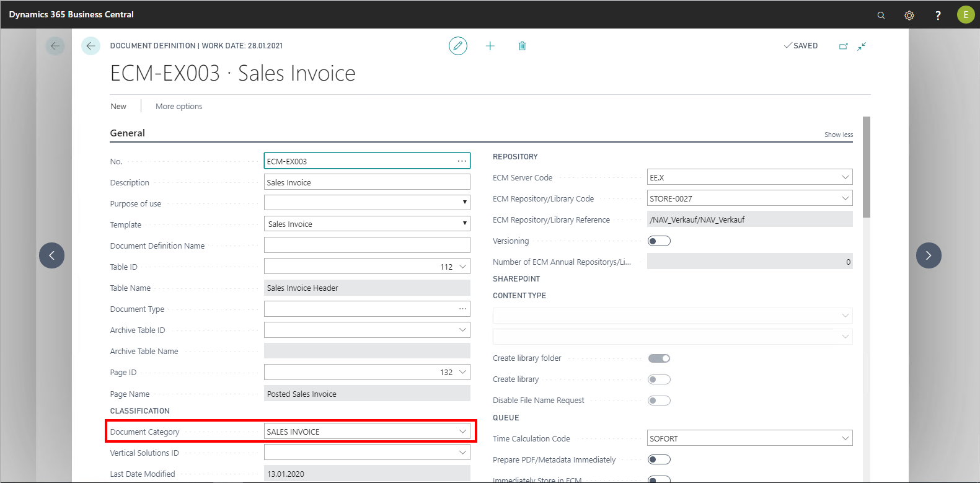Click the trash can delete icon

pyautogui.click(x=523, y=46)
